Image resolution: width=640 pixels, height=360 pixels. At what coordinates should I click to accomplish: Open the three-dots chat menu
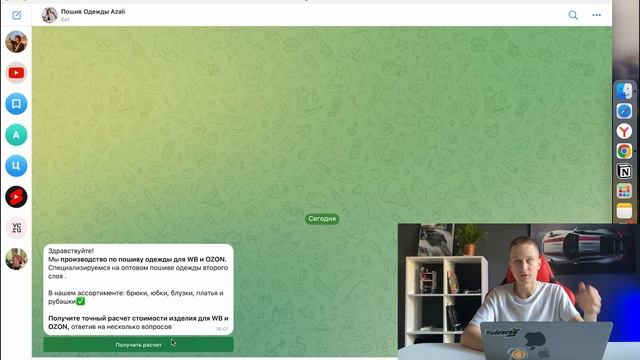coord(597,15)
